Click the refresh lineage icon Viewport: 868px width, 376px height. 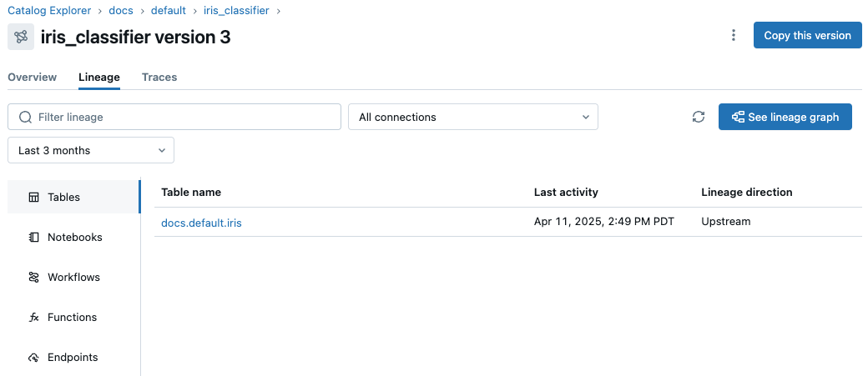tap(699, 118)
